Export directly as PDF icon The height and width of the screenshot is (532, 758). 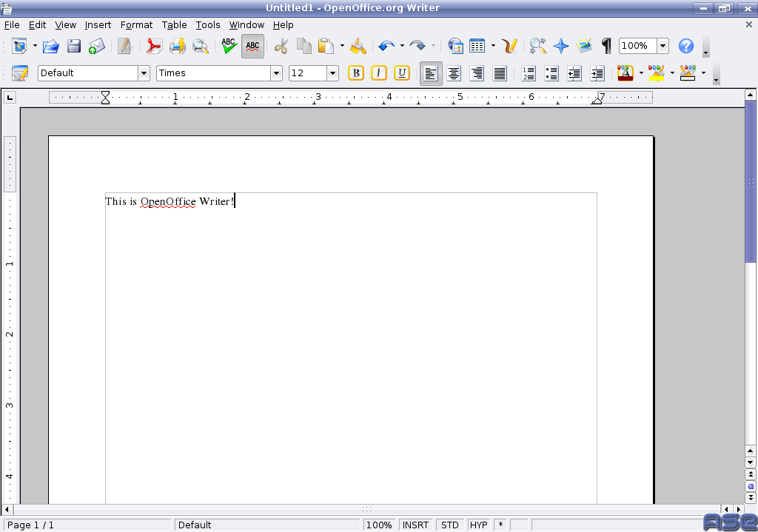pos(154,46)
